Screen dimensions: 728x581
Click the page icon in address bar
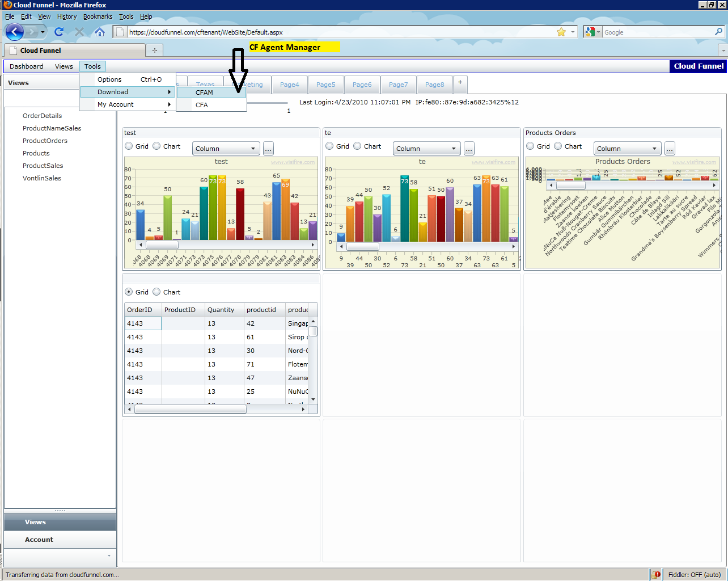pyautogui.click(x=120, y=32)
